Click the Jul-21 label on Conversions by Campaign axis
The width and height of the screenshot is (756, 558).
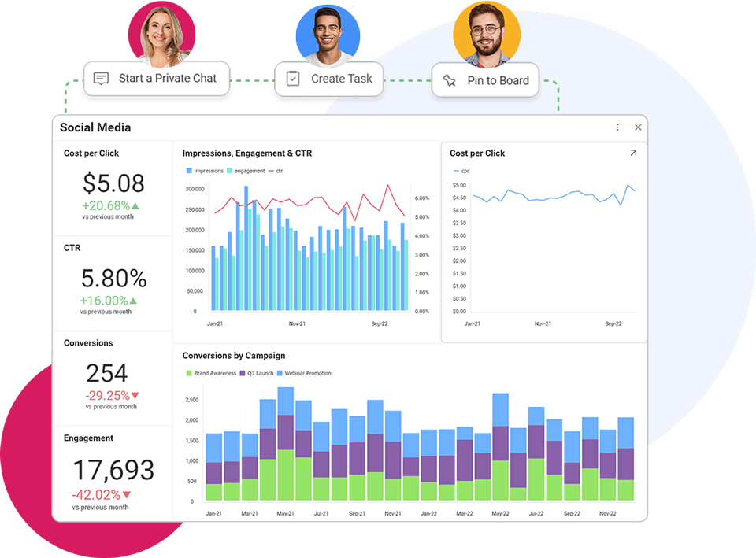point(321,514)
